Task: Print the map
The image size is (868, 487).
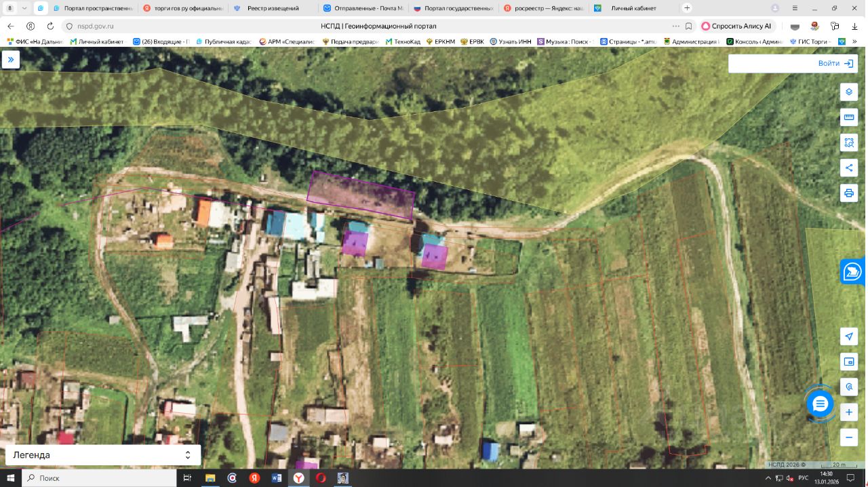Action: [x=848, y=193]
